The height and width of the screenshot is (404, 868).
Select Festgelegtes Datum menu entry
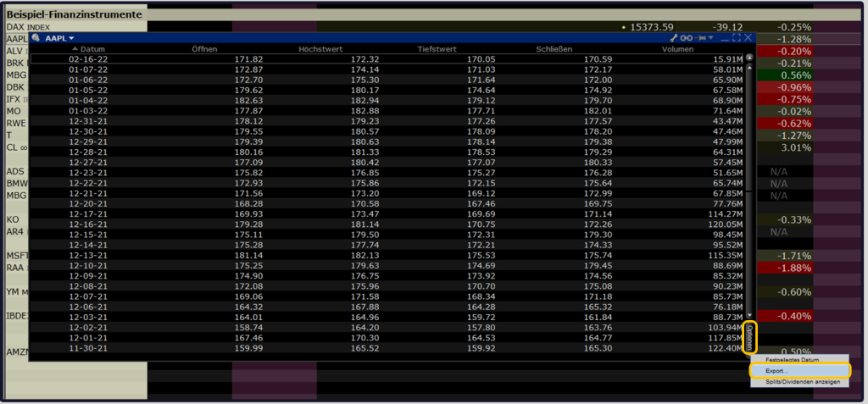click(x=799, y=360)
